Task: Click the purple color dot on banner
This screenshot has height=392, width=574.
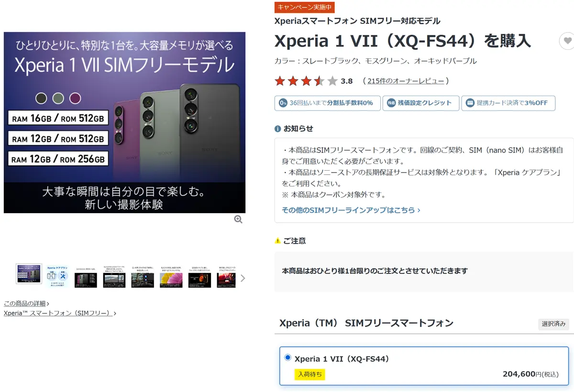Action: (75, 98)
